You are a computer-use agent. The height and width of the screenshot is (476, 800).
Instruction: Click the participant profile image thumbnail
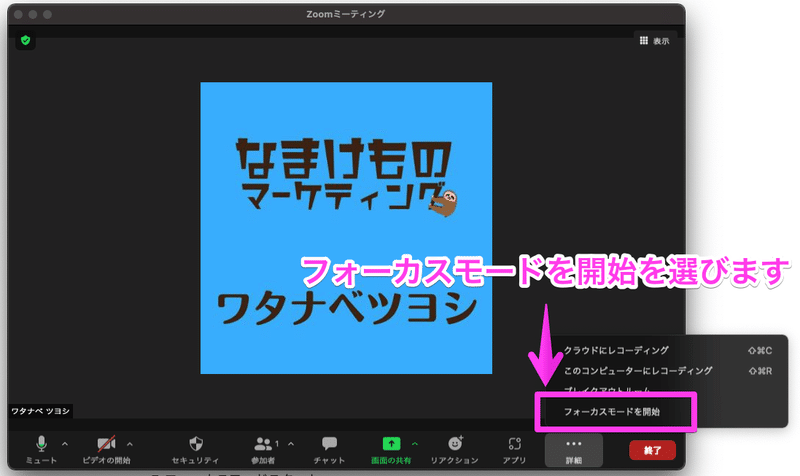click(x=346, y=228)
